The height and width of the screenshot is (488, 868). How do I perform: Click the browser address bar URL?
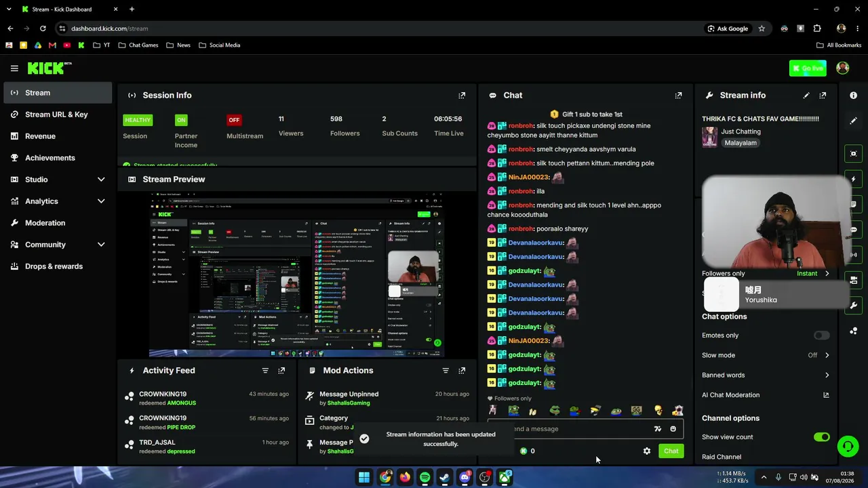[109, 28]
